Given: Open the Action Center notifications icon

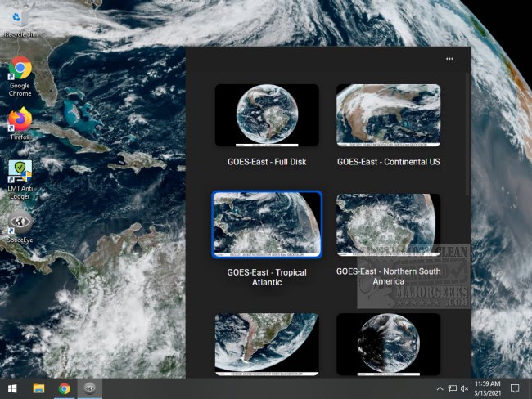Looking at the screenshot, I should pyautogui.click(x=515, y=388).
